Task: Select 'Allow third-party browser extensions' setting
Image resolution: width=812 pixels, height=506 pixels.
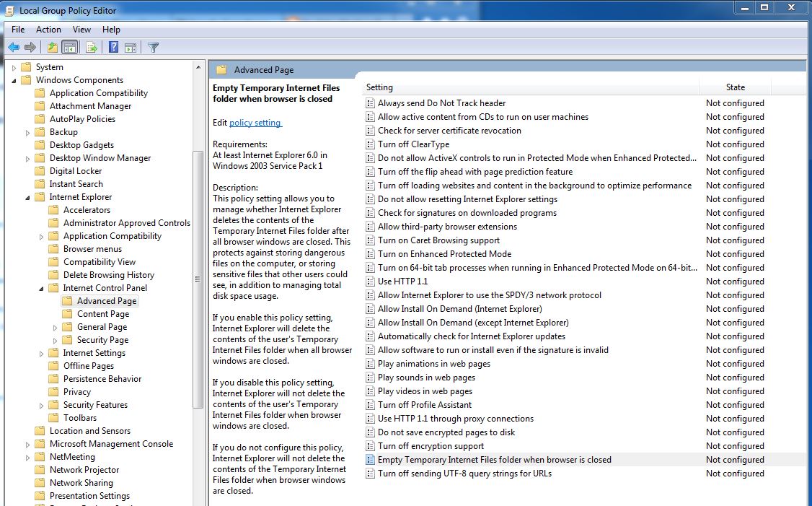Action: pos(447,227)
